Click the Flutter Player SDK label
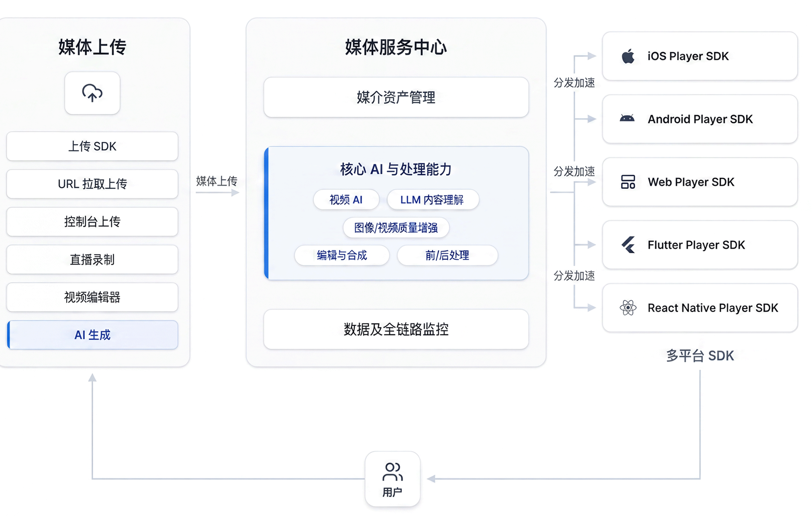The height and width of the screenshot is (516, 812). point(696,244)
